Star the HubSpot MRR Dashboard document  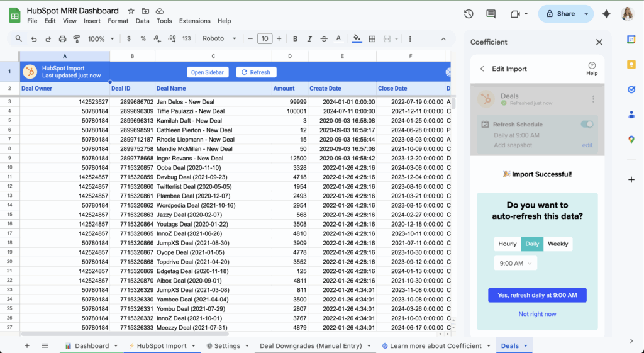coord(131,11)
